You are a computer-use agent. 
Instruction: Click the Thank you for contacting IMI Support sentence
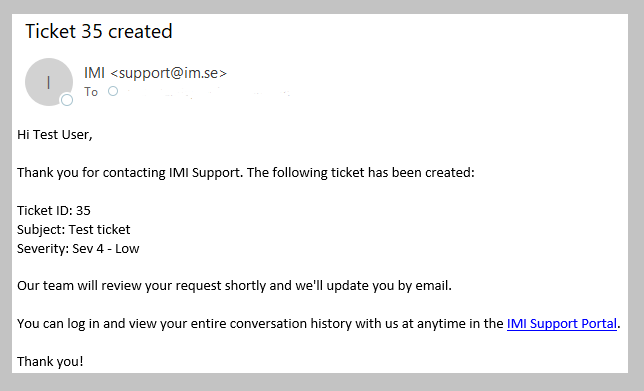click(x=246, y=172)
